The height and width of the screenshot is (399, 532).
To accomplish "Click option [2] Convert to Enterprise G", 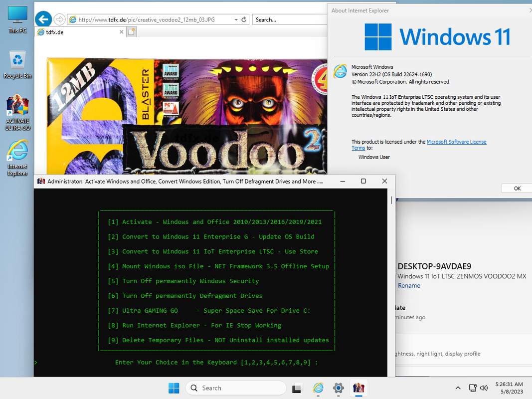I will [211, 237].
